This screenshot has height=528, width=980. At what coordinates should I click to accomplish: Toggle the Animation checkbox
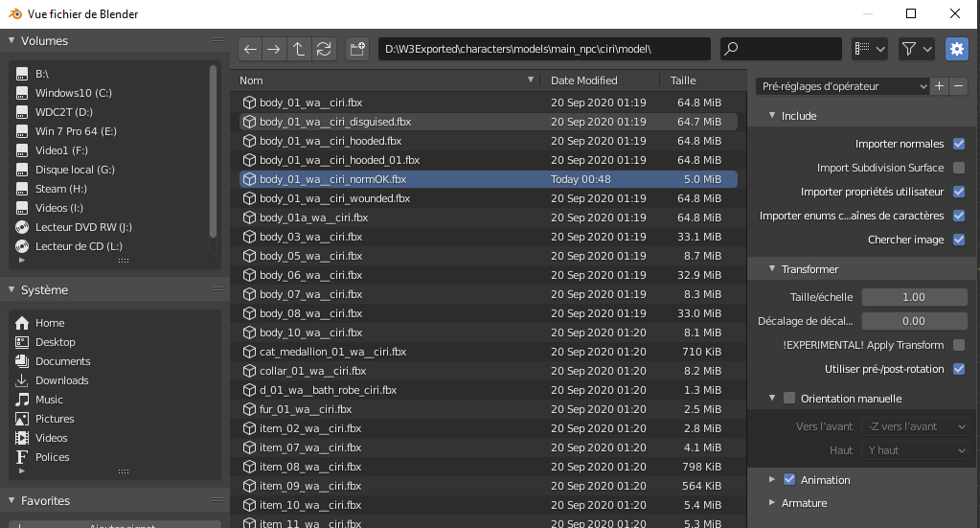789,479
